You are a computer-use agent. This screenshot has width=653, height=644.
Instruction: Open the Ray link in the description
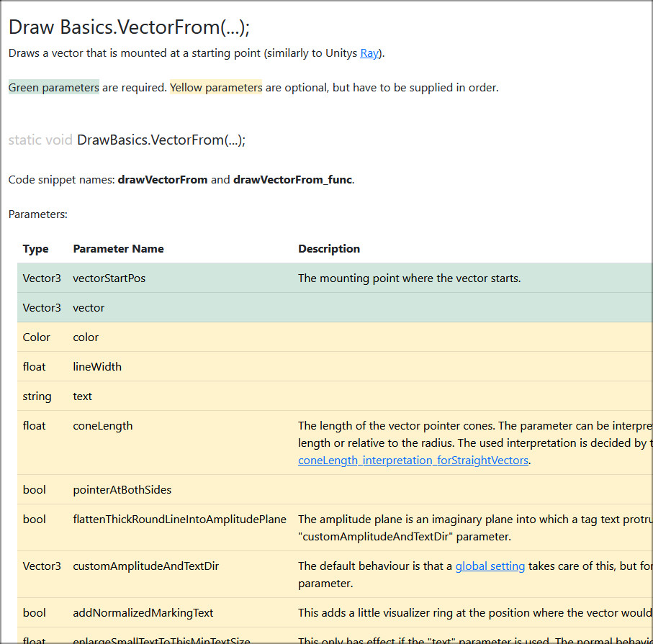369,53
